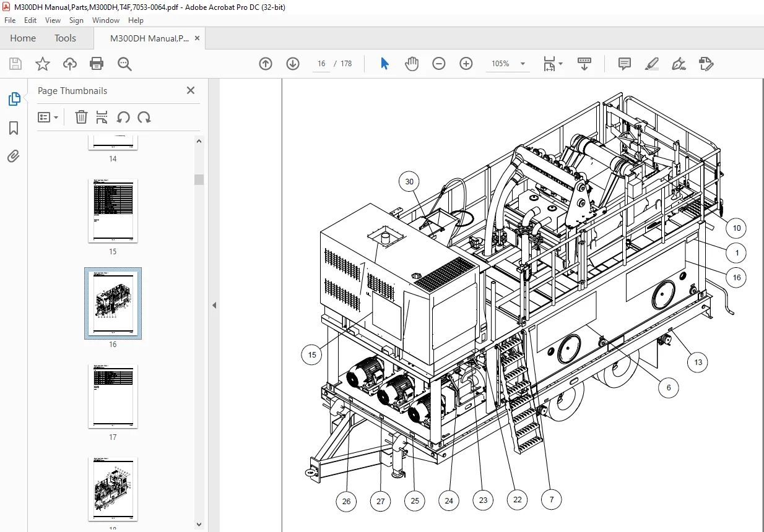Open the Sign document tool
This screenshot has width=764, height=532.
pos(679,64)
